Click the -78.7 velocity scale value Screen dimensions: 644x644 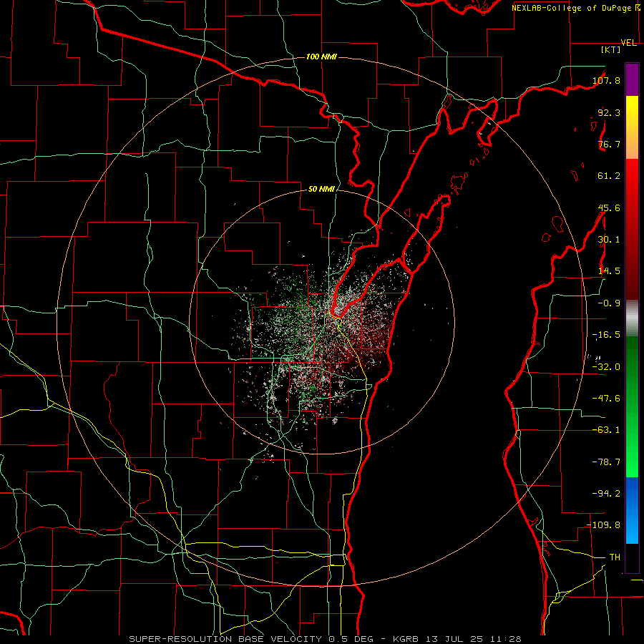[606, 462]
